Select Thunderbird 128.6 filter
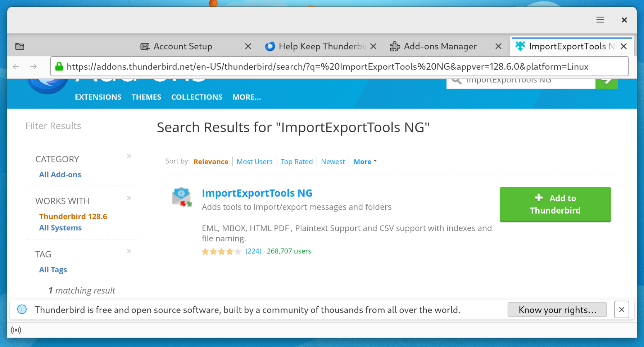 tap(73, 216)
